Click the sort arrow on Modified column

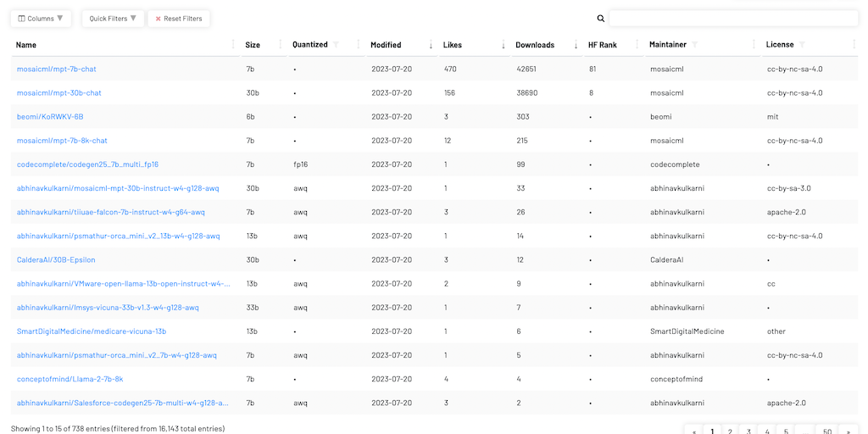(431, 45)
